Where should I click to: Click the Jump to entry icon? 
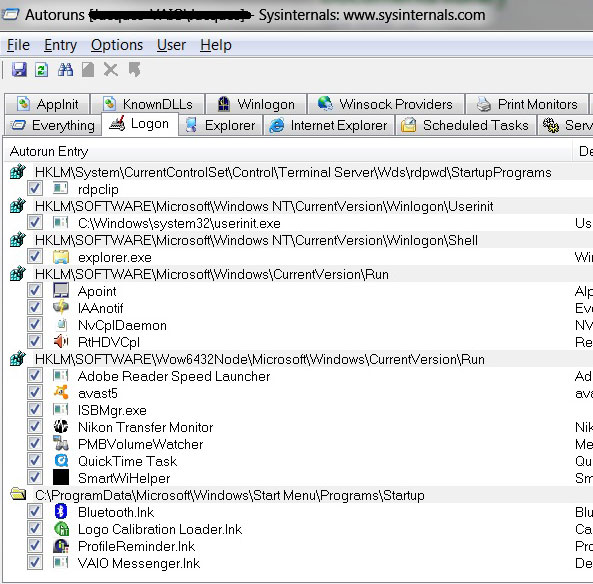(134, 70)
